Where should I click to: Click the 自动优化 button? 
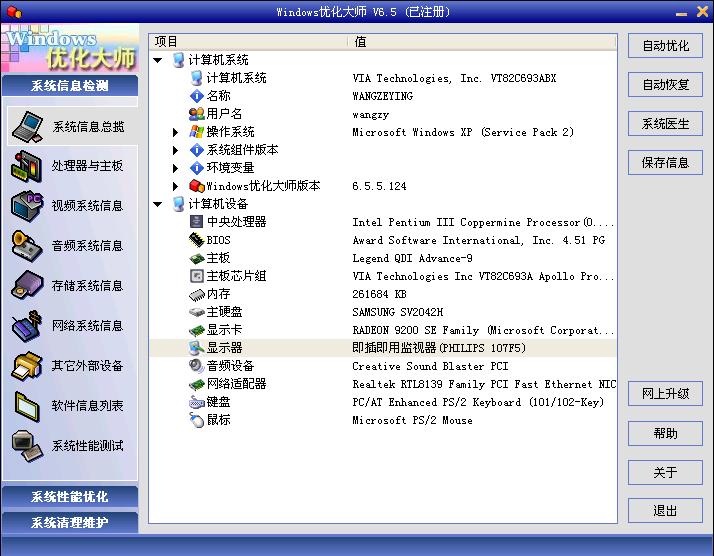(x=665, y=46)
